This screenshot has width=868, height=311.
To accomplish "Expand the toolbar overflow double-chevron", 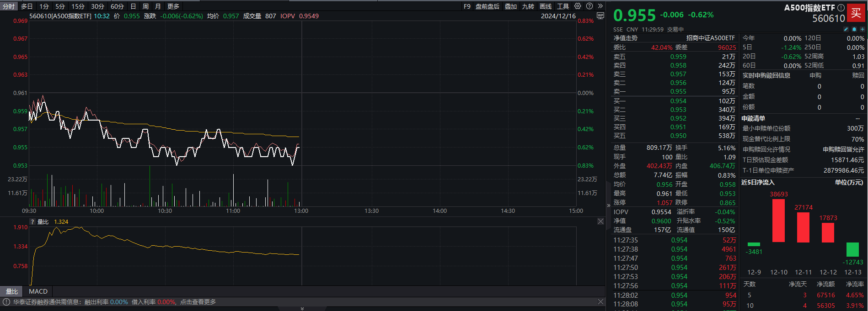I will (600, 6).
